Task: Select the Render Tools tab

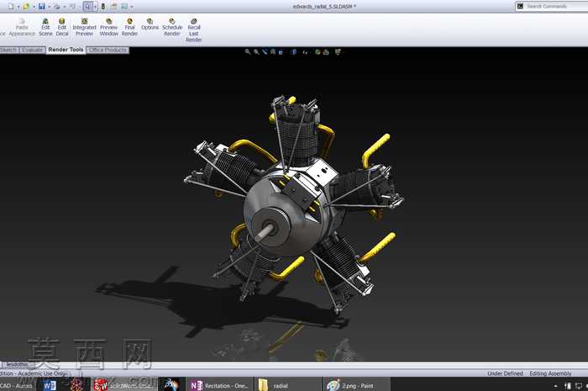Action: coord(66,50)
